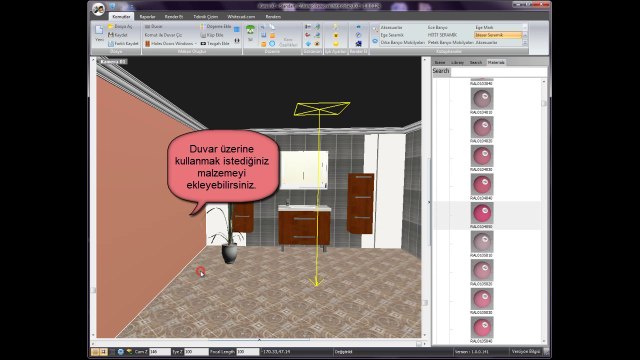This screenshot has height=360, width=640.
Task: Click Tezgah Ekle counter tool
Action: coord(215,43)
